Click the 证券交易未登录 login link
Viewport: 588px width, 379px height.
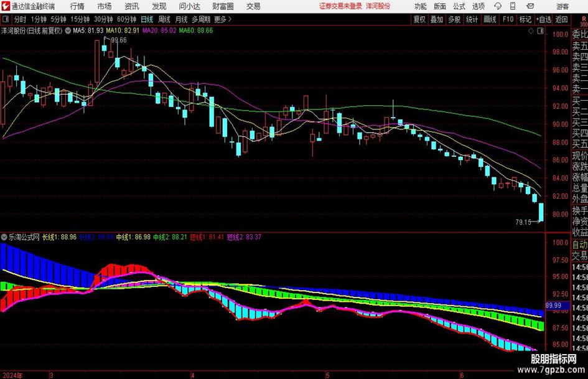click(341, 6)
